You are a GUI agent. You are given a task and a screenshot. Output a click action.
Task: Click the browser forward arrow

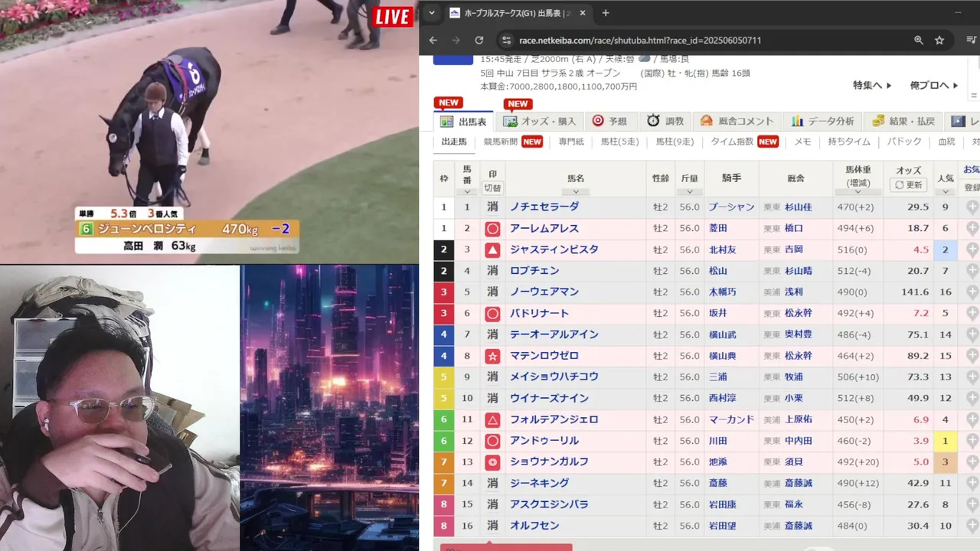[456, 41]
